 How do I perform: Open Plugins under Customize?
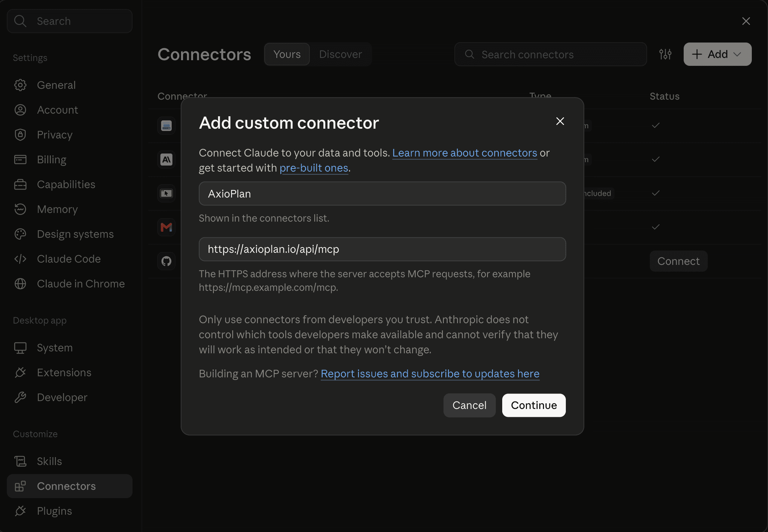pyautogui.click(x=70, y=511)
